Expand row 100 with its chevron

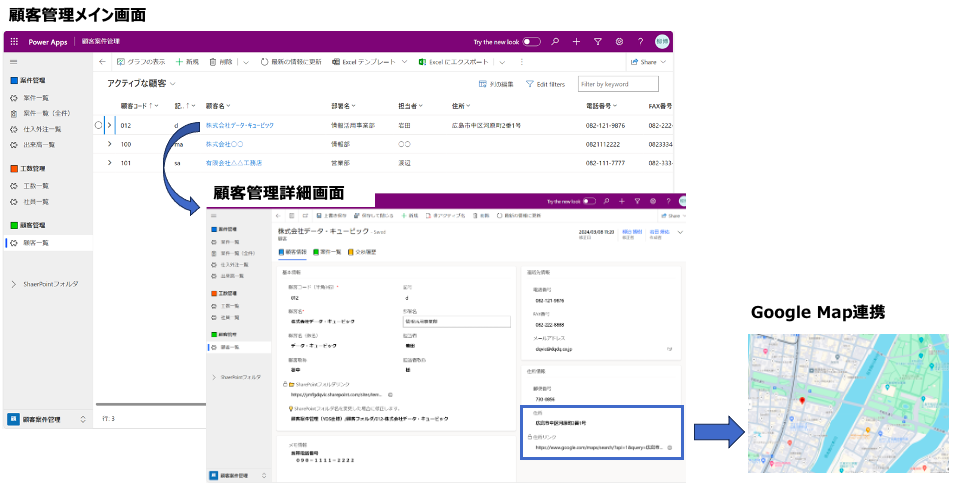110,144
